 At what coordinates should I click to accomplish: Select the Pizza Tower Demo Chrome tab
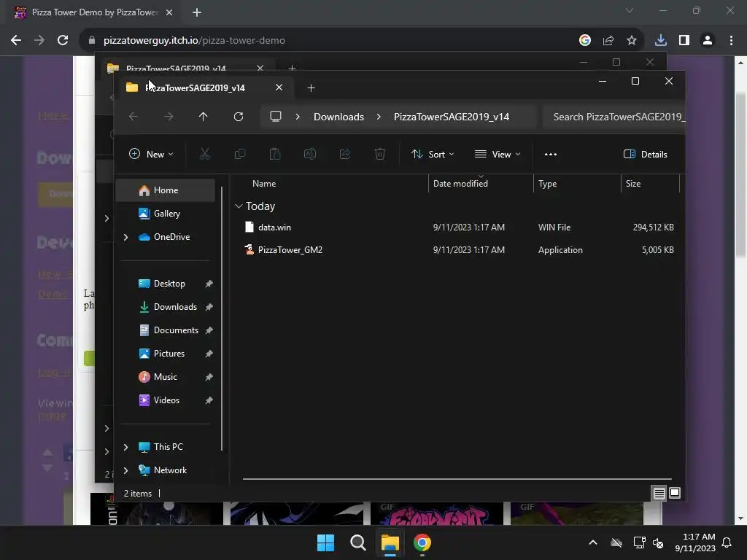coord(94,12)
